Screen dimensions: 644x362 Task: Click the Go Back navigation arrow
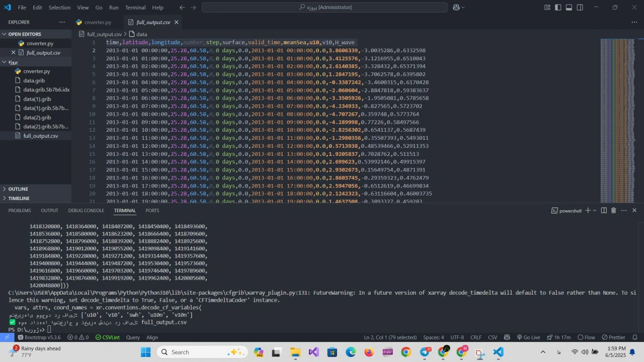[182, 8]
